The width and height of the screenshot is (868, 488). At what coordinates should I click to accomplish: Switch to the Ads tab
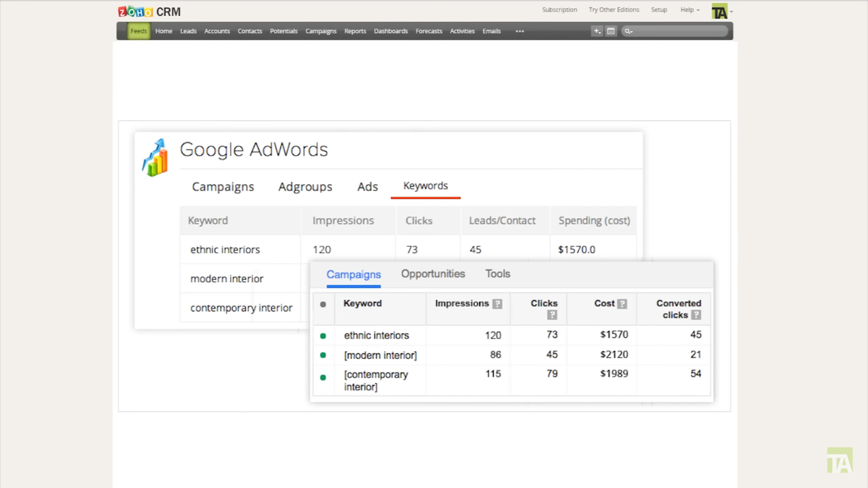click(367, 187)
